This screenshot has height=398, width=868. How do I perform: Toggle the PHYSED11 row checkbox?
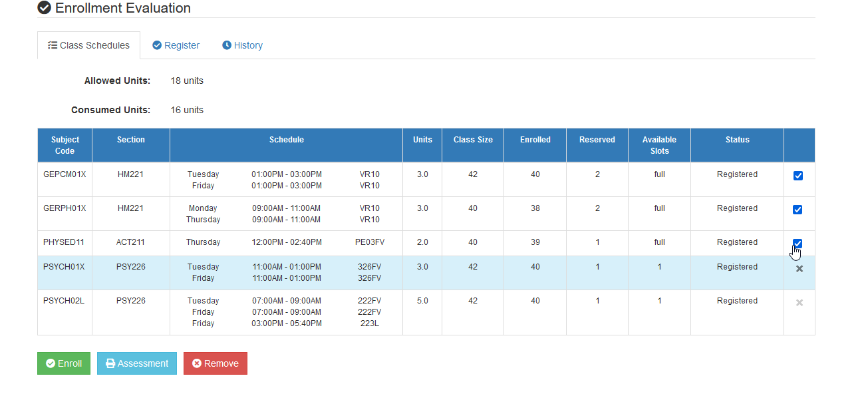pyautogui.click(x=798, y=244)
